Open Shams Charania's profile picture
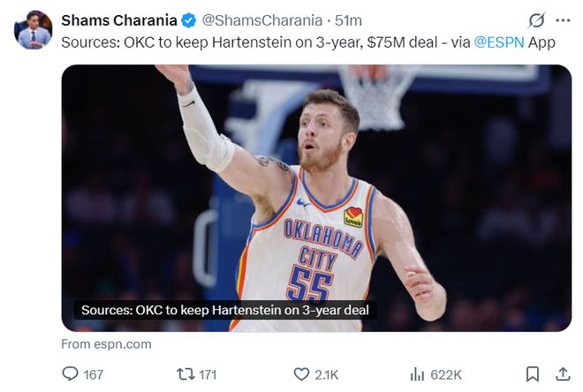 33,30
